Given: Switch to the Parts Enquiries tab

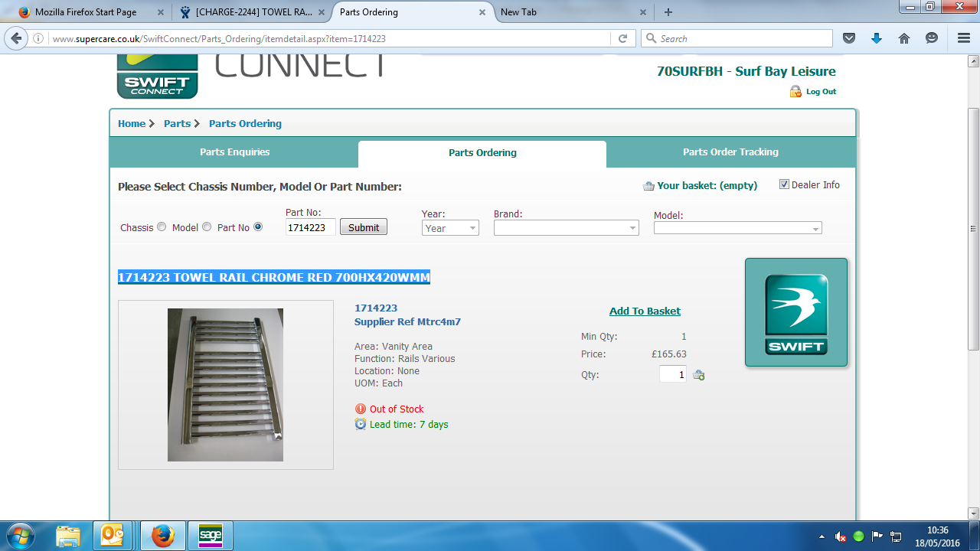Looking at the screenshot, I should pos(234,152).
